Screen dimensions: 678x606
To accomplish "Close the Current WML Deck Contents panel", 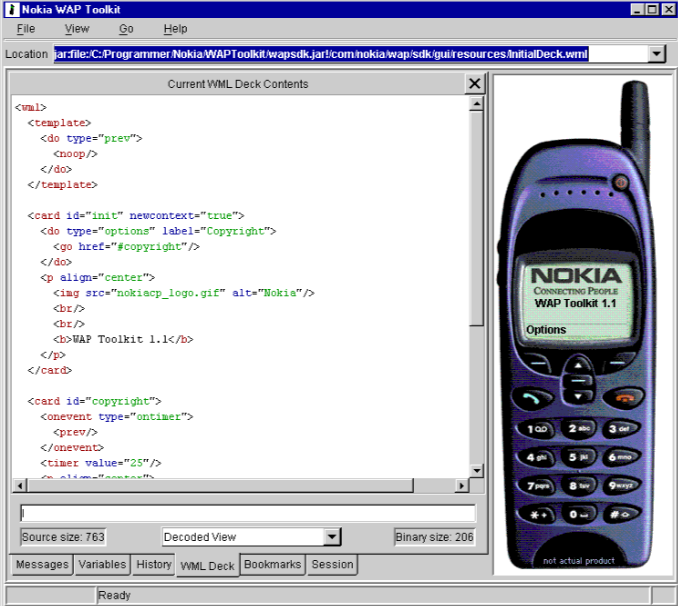I will (x=474, y=83).
